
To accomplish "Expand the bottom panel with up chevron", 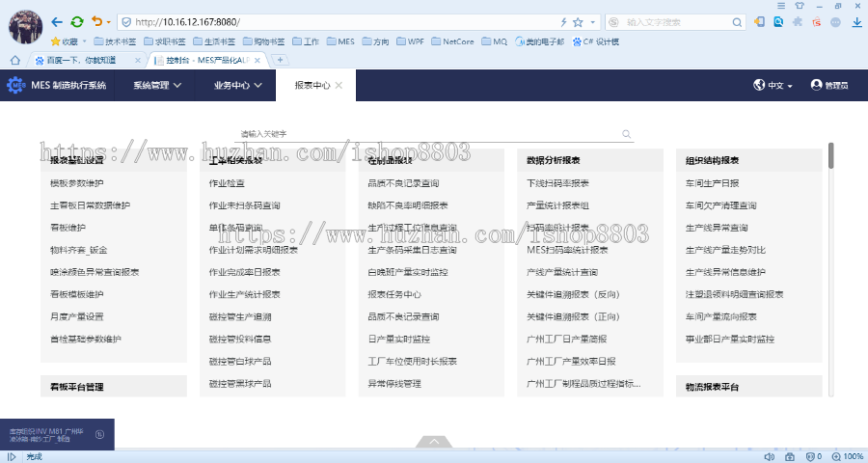I will click(434, 442).
